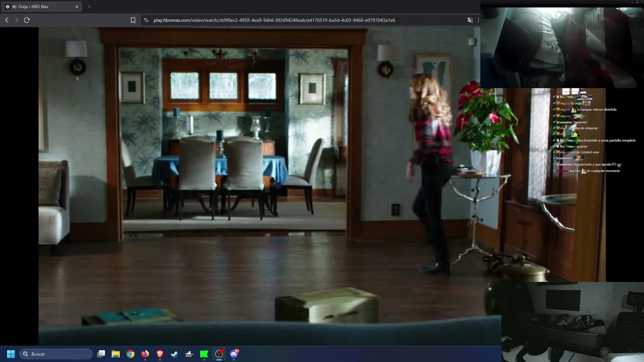
Task: Launch File Explorer from the taskbar
Action: click(116, 354)
